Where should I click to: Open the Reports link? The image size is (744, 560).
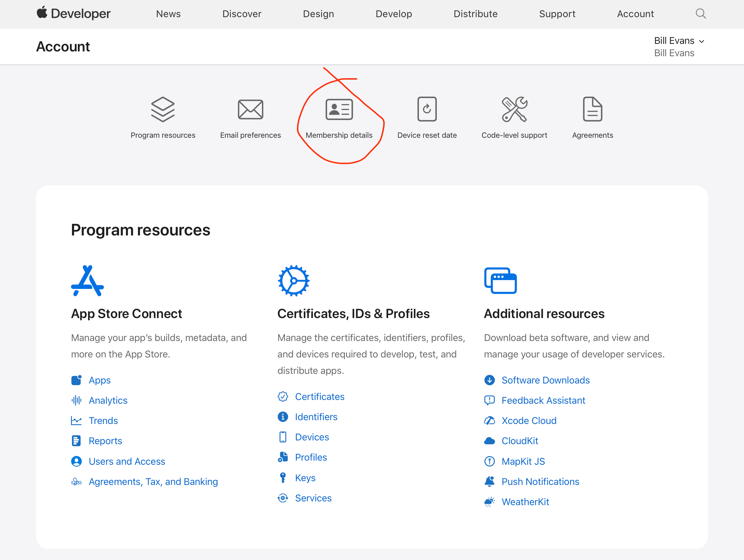[105, 441]
